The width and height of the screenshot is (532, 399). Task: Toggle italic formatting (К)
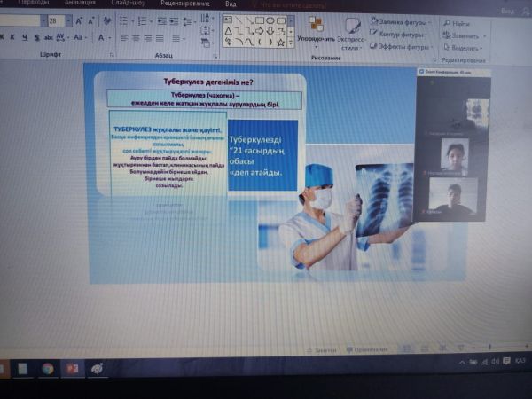[12, 37]
